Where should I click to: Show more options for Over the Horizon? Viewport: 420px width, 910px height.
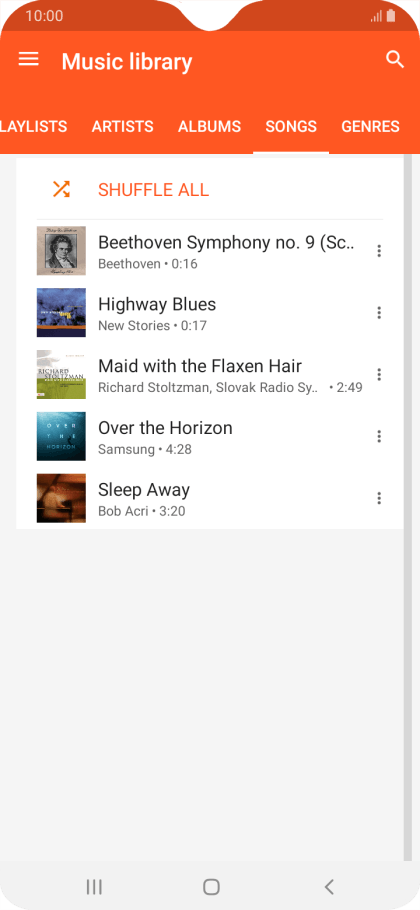(x=379, y=436)
